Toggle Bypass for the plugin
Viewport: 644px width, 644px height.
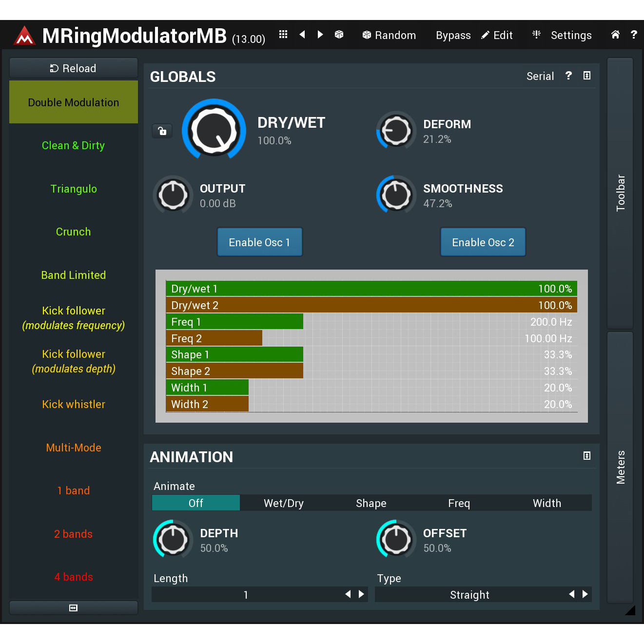click(x=453, y=35)
